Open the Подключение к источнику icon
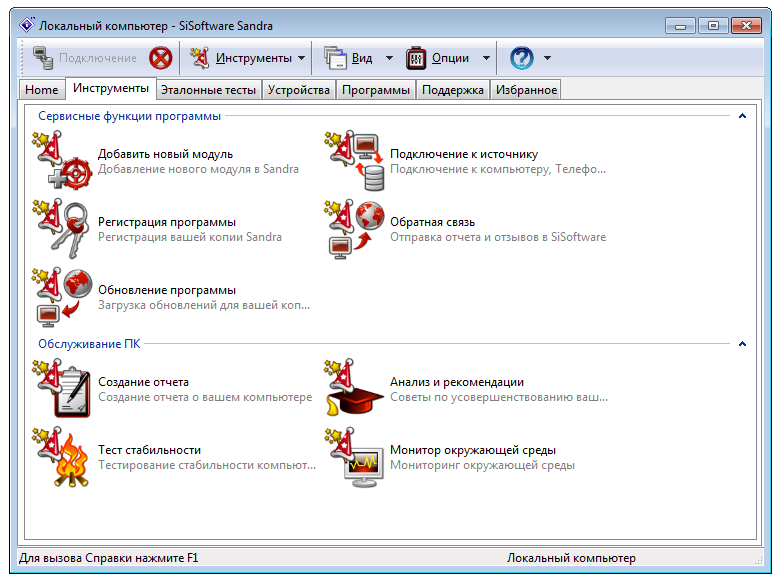 pyautogui.click(x=354, y=161)
